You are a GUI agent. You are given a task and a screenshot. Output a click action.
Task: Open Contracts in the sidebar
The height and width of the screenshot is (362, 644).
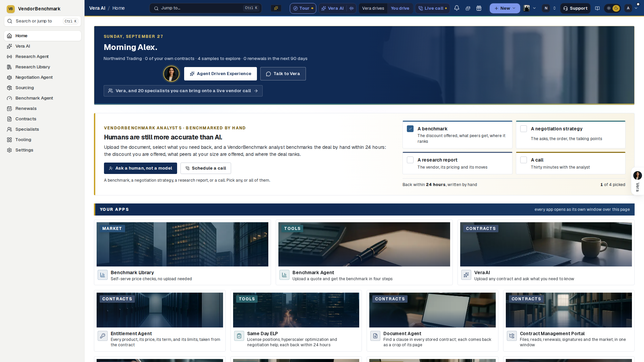point(43,119)
